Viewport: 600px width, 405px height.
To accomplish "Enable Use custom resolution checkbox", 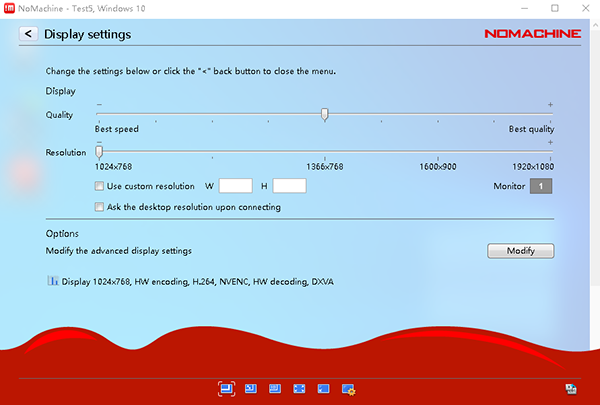I will 99,186.
